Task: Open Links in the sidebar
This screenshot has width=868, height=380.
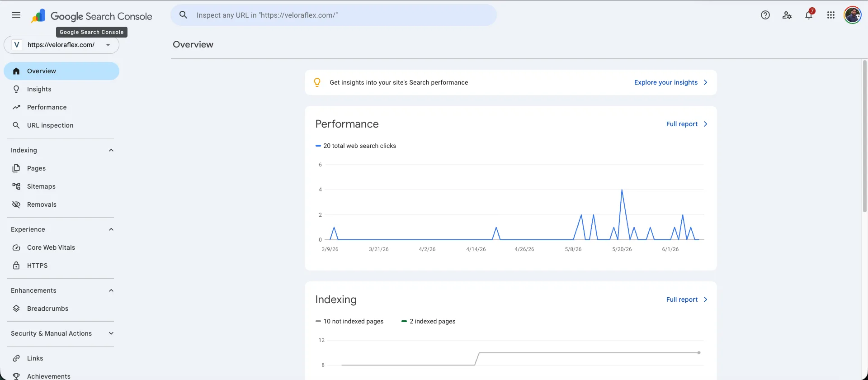Action: [x=61, y=358]
